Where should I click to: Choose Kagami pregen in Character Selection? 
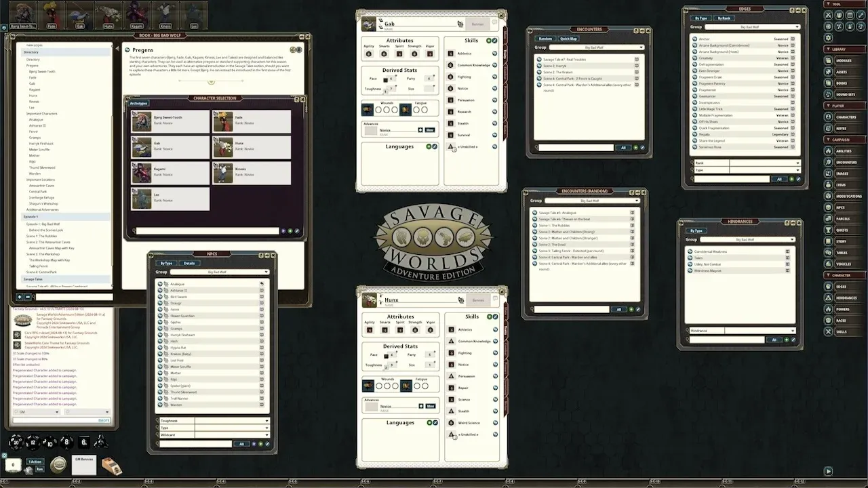[170, 172]
